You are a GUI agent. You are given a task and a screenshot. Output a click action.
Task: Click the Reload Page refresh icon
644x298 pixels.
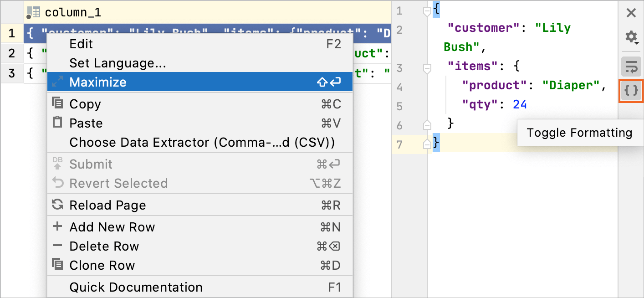(57, 205)
